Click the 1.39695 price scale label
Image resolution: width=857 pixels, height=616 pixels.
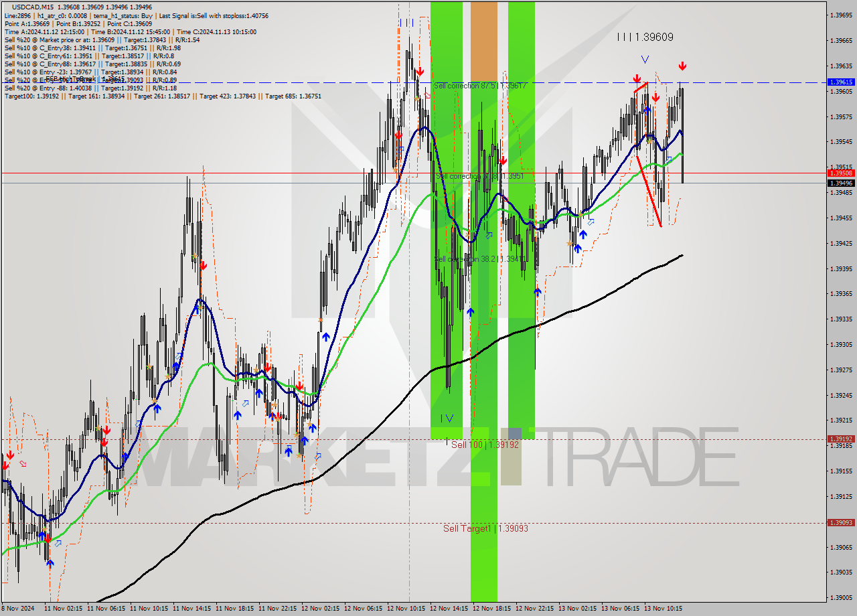click(841, 15)
